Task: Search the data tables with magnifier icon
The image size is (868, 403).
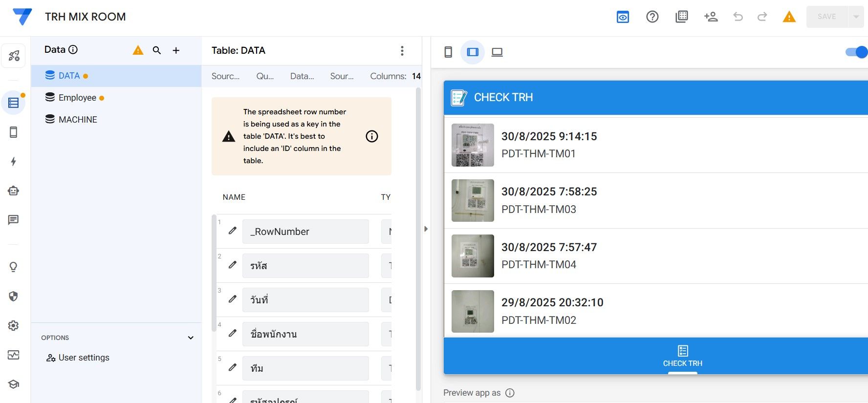Action: point(157,50)
